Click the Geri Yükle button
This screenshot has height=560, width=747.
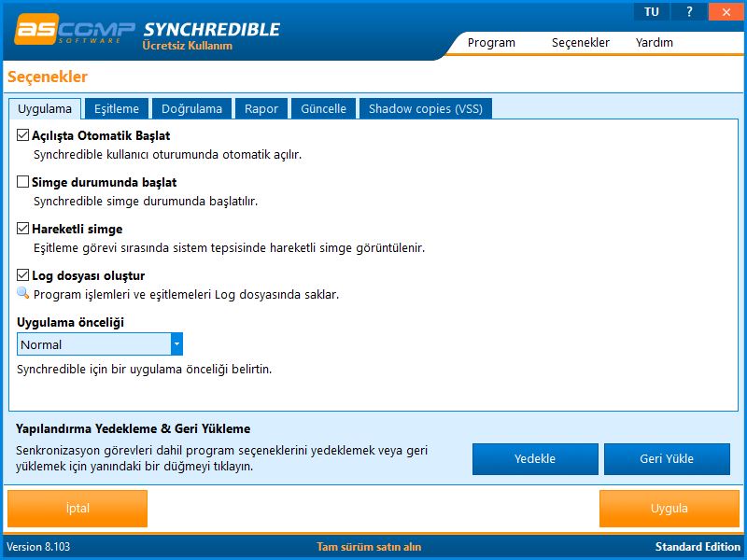pyautogui.click(x=667, y=459)
